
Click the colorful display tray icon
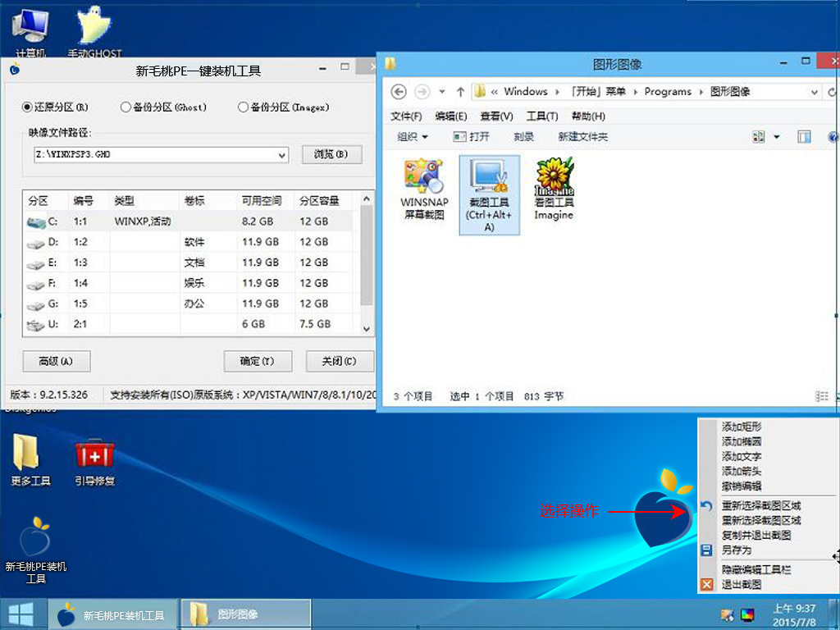pyautogui.click(x=746, y=615)
